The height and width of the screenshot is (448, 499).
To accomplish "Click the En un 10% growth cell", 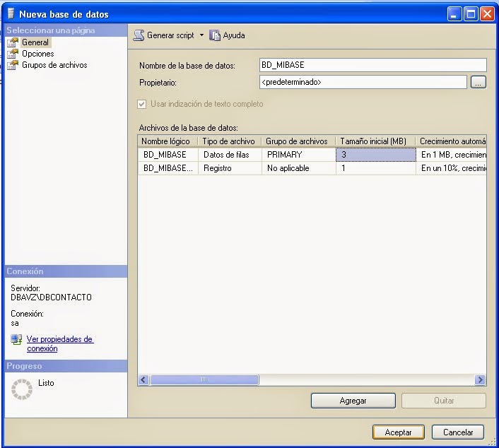I will point(451,168).
